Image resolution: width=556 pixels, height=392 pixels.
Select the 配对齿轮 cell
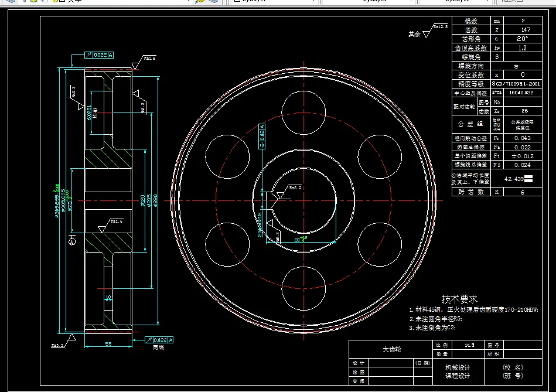click(464, 107)
